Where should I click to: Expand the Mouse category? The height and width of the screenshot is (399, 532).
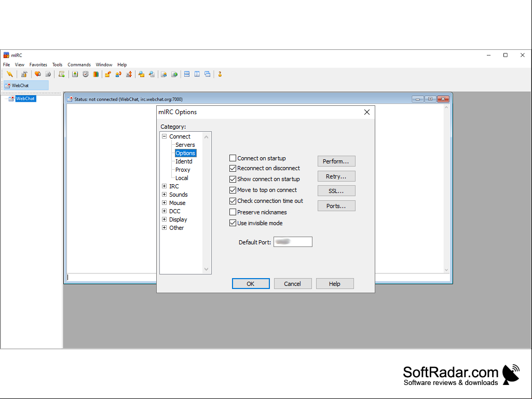[x=164, y=202]
